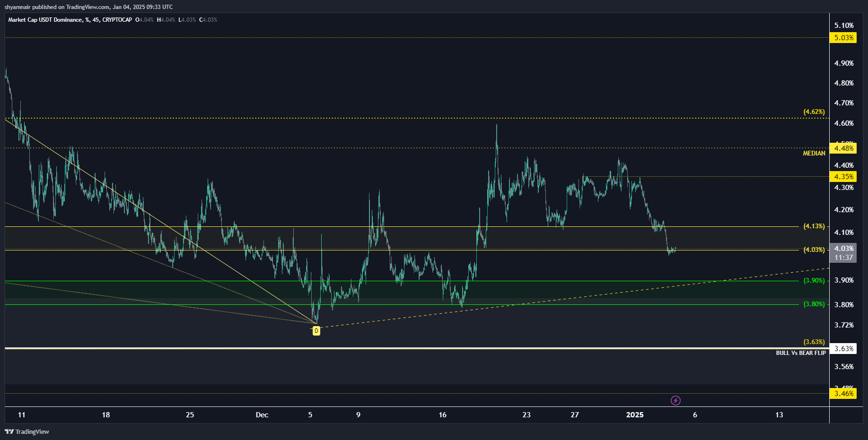Click the low value L4.03%
This screenshot has height=440, width=868.
[x=187, y=20]
